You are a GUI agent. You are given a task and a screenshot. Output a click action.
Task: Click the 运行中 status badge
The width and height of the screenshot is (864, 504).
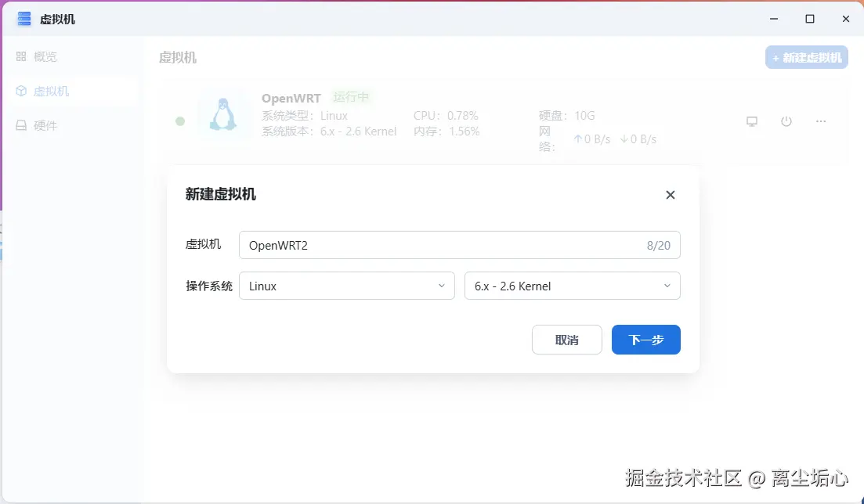[x=351, y=97]
